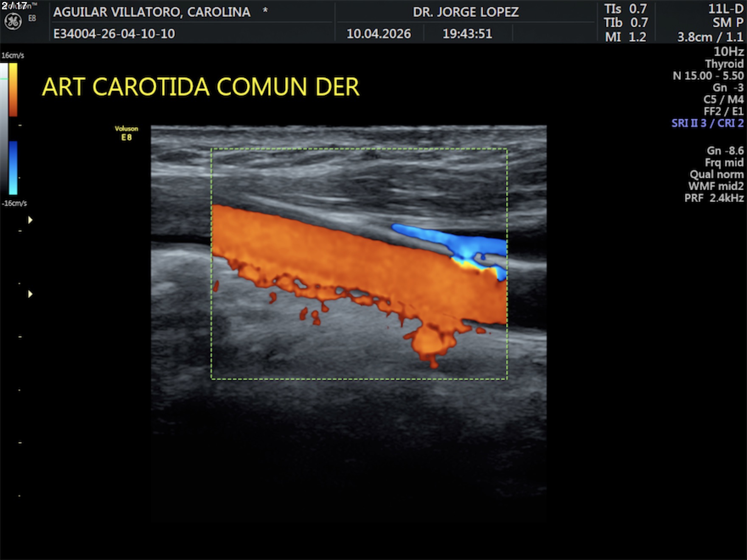
Task: Click the GE logo icon
Action: tap(13, 22)
